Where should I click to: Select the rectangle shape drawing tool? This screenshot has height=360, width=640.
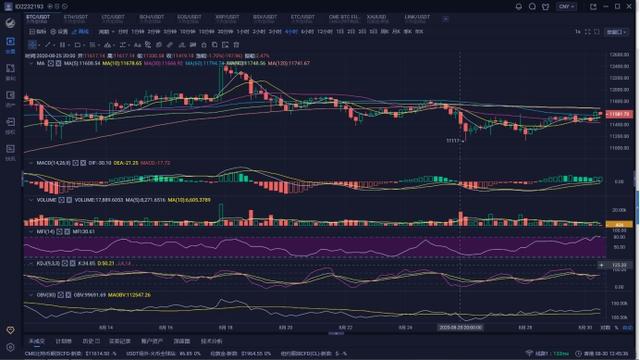[77, 44]
